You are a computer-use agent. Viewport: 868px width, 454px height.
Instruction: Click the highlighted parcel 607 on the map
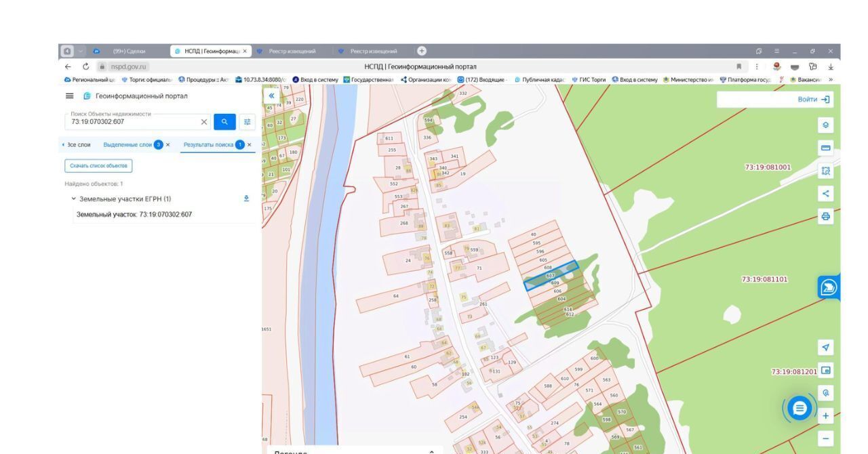(551, 276)
